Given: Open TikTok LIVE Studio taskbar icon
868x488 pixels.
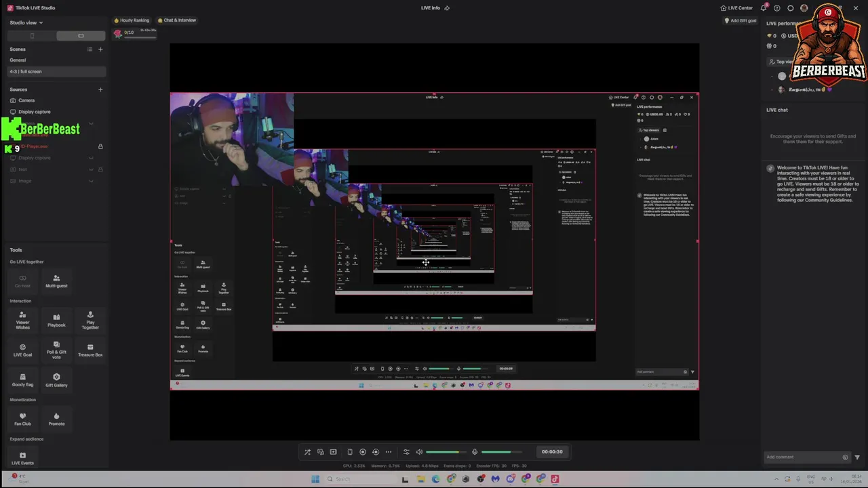Looking at the screenshot, I should point(555,479).
